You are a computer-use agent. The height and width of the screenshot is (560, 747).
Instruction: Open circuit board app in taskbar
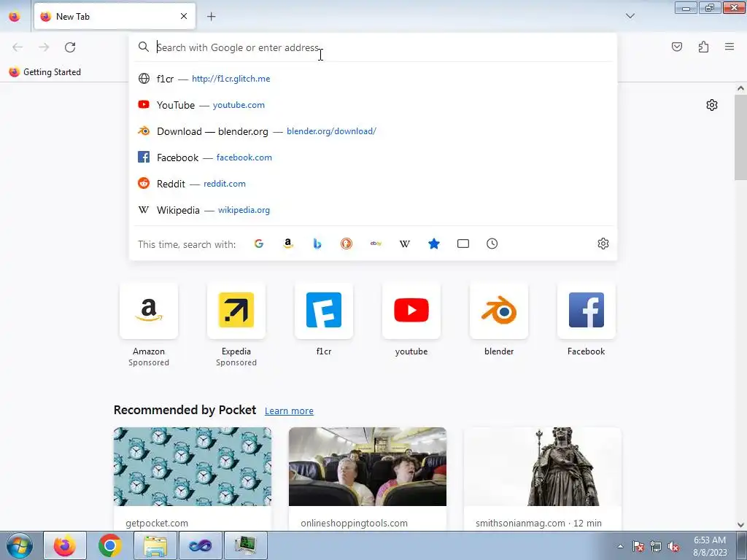(x=246, y=545)
